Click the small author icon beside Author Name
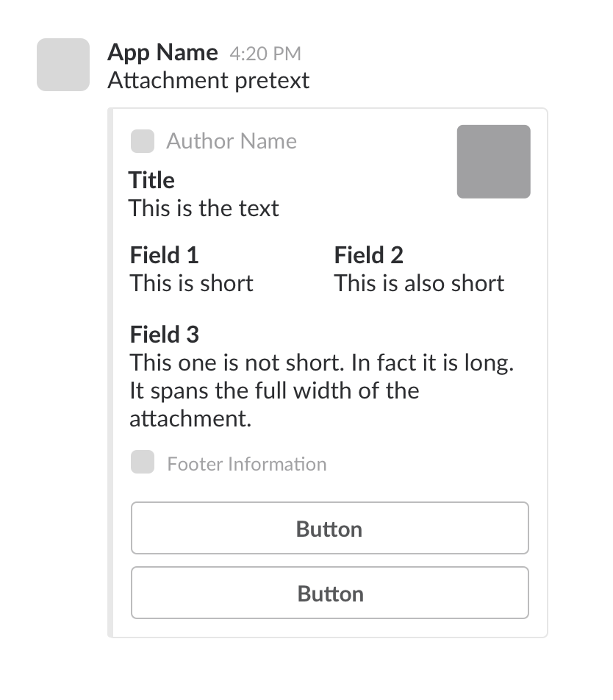This screenshot has height=700, width=613. pos(142,140)
